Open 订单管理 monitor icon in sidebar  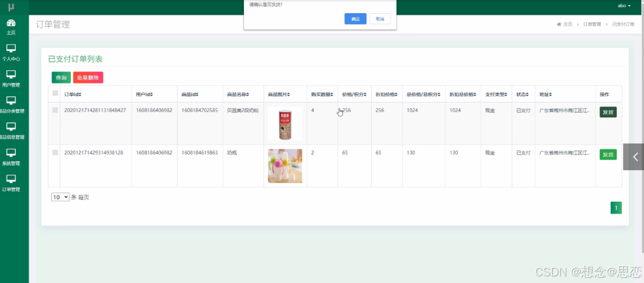point(11,179)
